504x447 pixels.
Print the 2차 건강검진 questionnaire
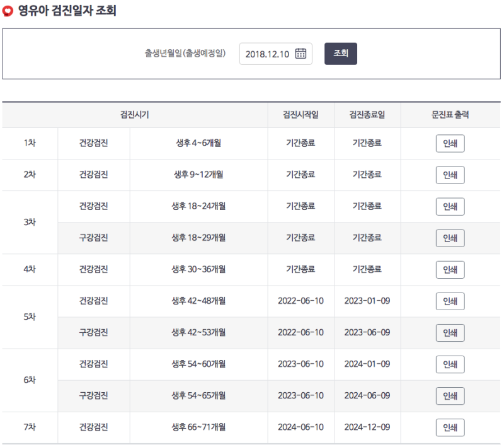click(x=450, y=175)
